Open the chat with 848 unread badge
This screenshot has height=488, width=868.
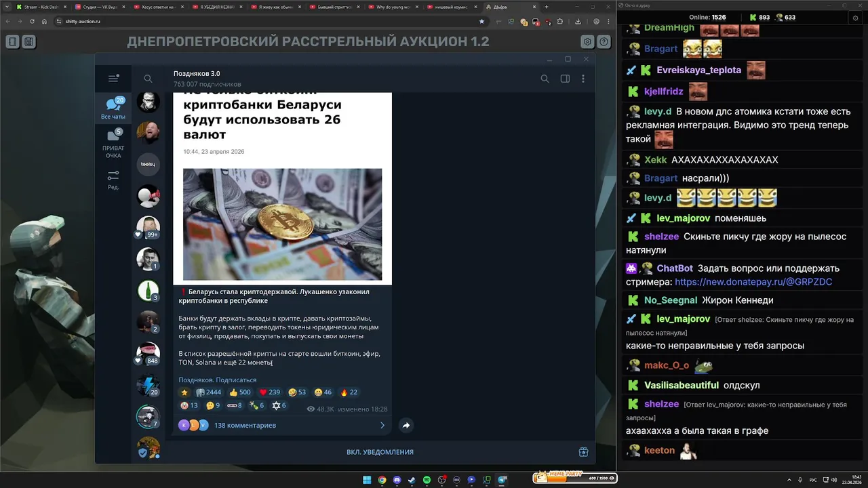pyautogui.click(x=148, y=354)
